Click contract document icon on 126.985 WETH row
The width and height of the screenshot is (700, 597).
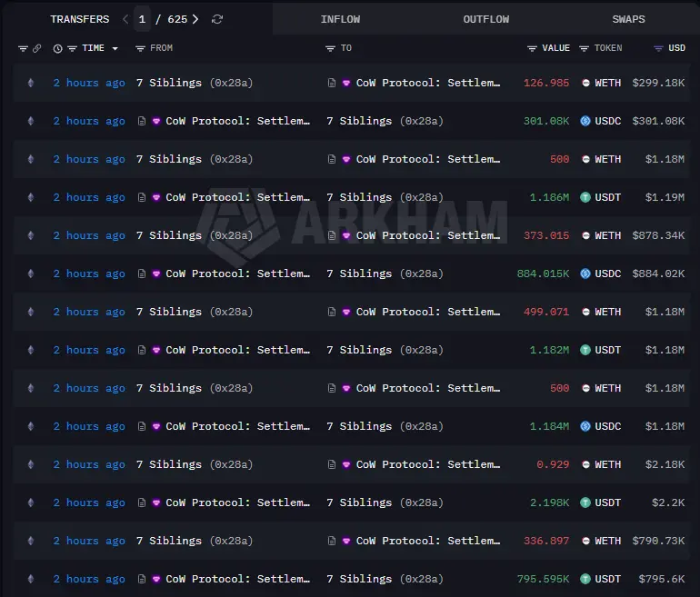click(x=331, y=83)
